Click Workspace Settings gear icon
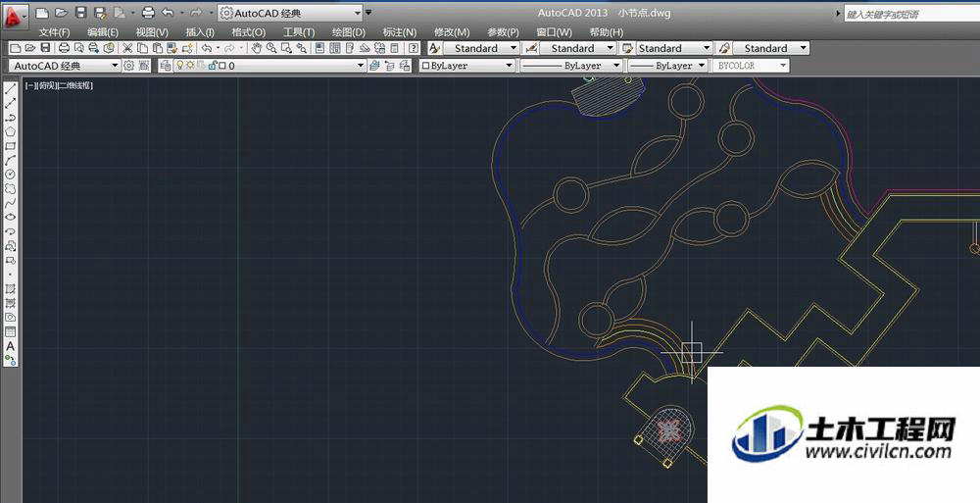980x503 pixels. (128, 65)
